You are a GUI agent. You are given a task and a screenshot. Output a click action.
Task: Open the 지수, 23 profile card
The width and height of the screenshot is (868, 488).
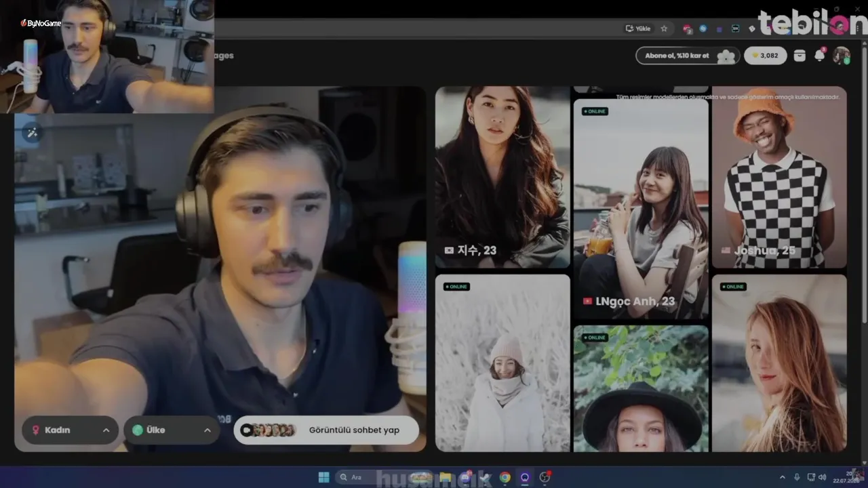point(502,178)
